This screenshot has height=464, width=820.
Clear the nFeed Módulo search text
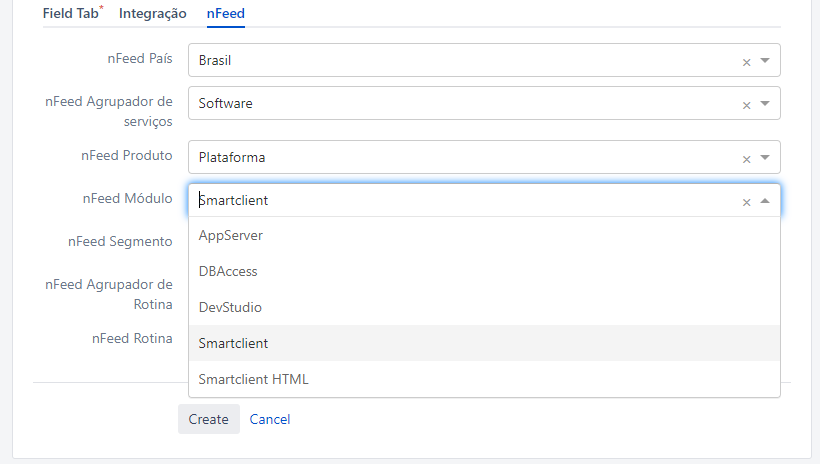click(746, 201)
